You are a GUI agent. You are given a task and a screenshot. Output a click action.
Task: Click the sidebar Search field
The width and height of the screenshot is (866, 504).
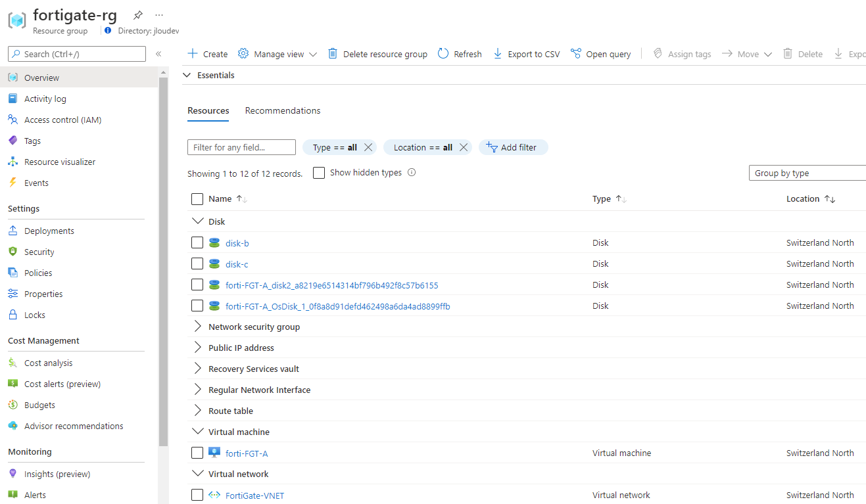click(77, 54)
